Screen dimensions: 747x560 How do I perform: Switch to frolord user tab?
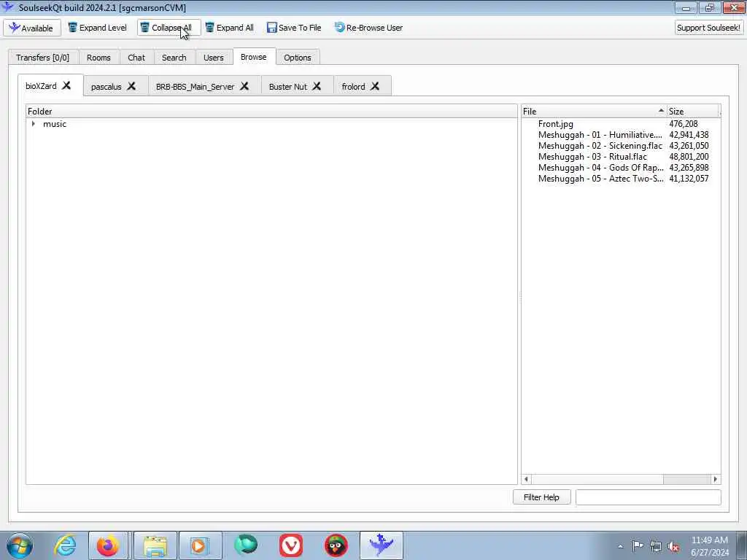click(x=353, y=87)
